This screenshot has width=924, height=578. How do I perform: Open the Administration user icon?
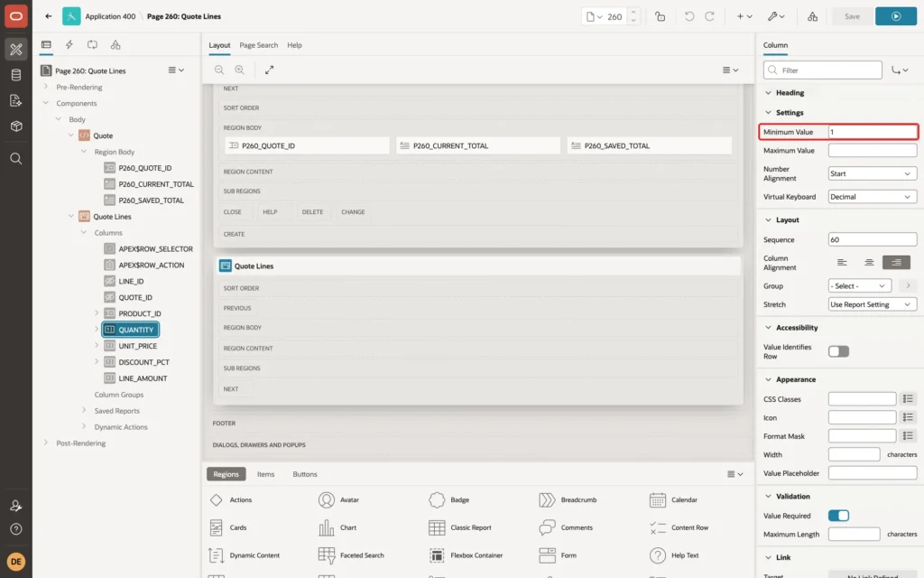point(16,506)
